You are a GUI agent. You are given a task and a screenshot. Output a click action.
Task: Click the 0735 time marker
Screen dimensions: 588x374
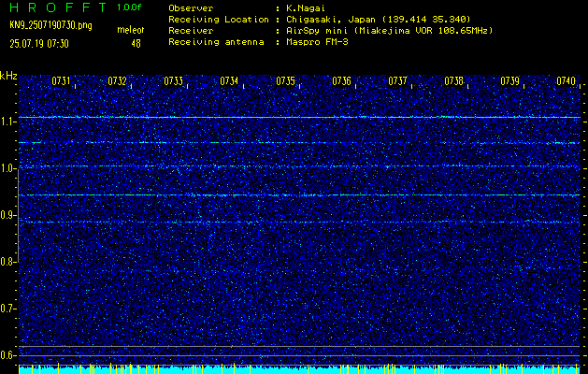pyautogui.click(x=285, y=81)
